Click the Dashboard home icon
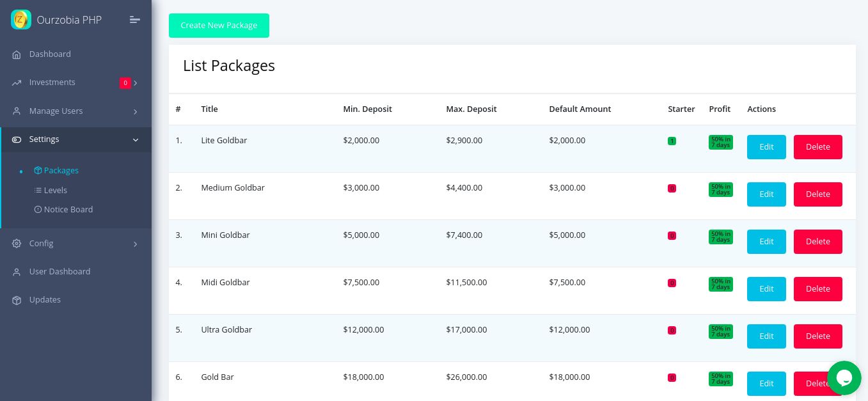 (x=17, y=54)
